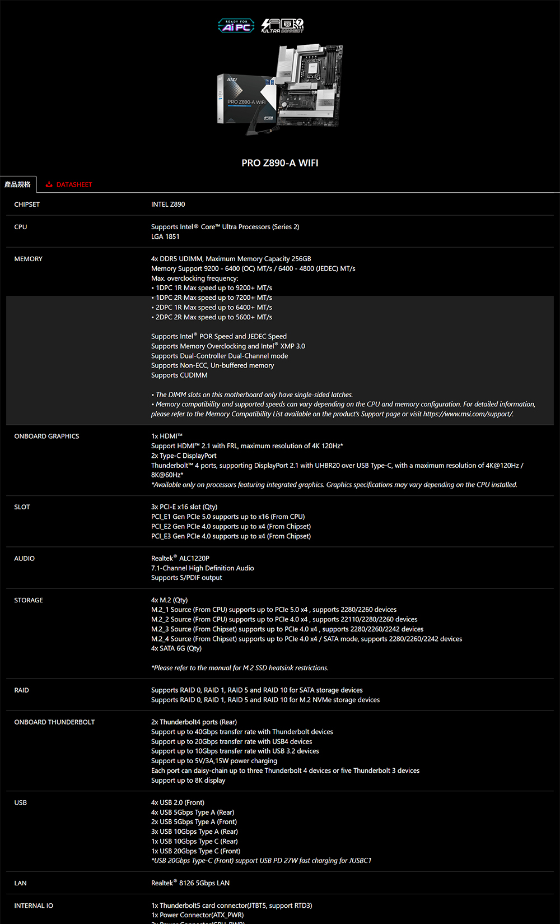Viewport: 560px width, 924px height.
Task: Select the PCI_E1 Gen PCIe 5.0 line
Action: 228,517
